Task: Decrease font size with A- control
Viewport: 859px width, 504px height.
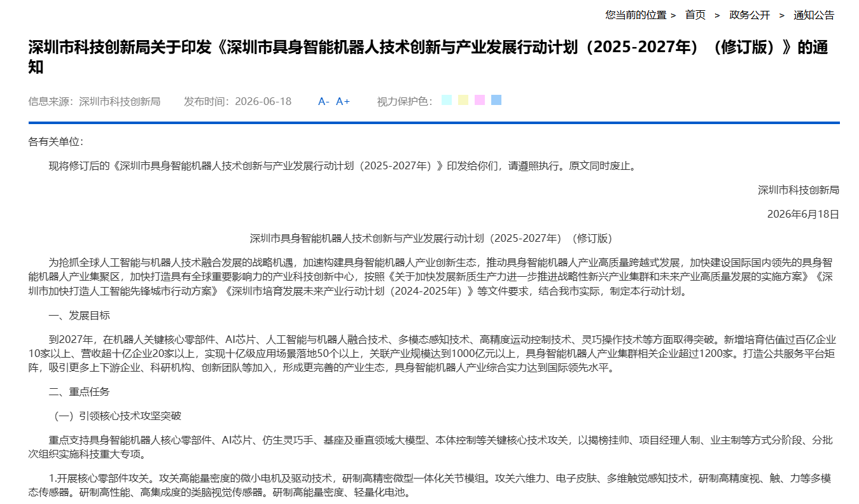Action: (324, 101)
